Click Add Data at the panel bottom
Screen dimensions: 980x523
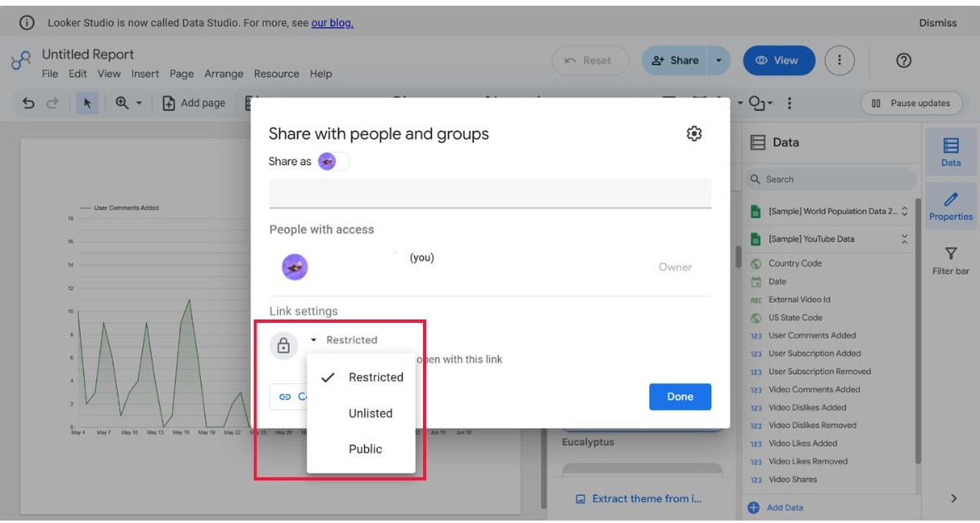775,507
